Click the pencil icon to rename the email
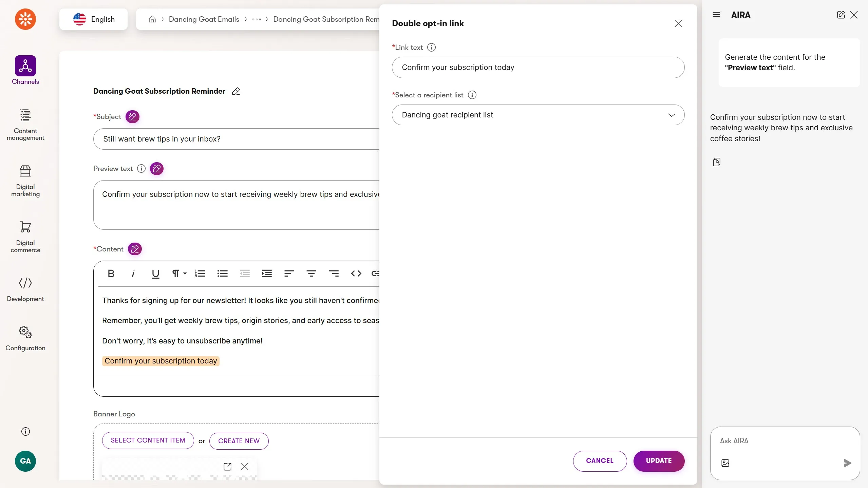868x488 pixels. pos(236,91)
